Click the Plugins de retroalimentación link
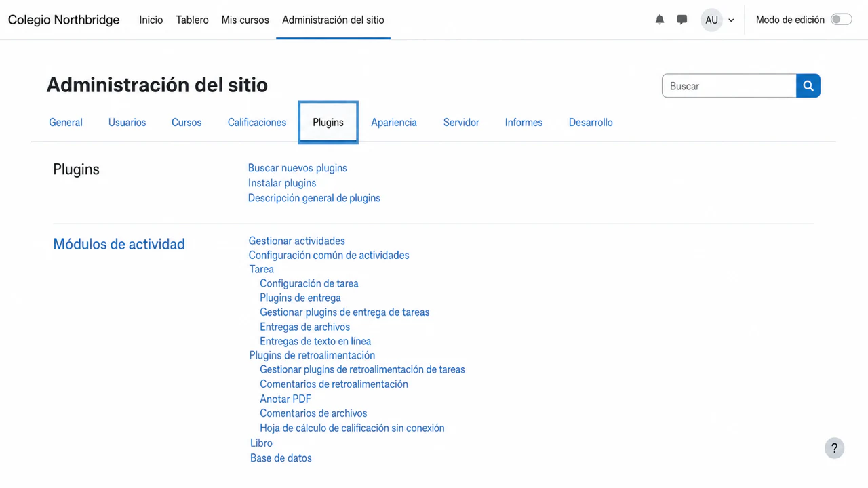This screenshot has height=488, width=868. click(312, 355)
